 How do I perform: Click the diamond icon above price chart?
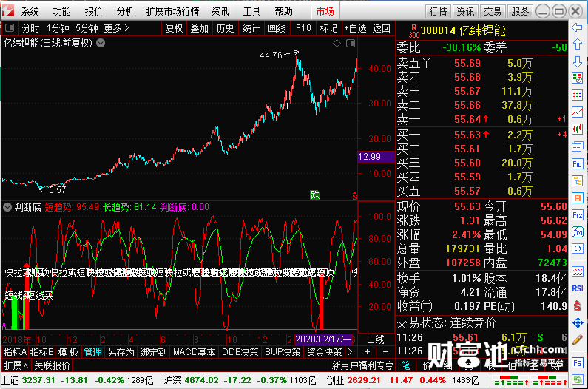(337, 44)
